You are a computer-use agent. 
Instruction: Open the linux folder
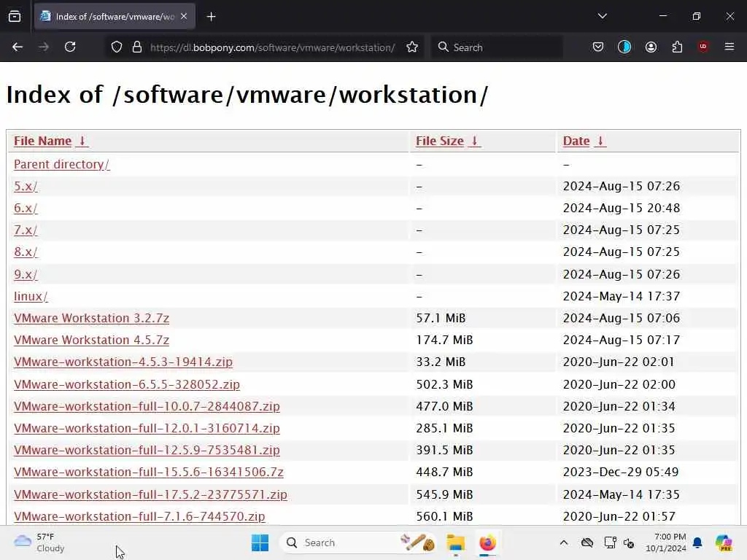pyautogui.click(x=31, y=296)
